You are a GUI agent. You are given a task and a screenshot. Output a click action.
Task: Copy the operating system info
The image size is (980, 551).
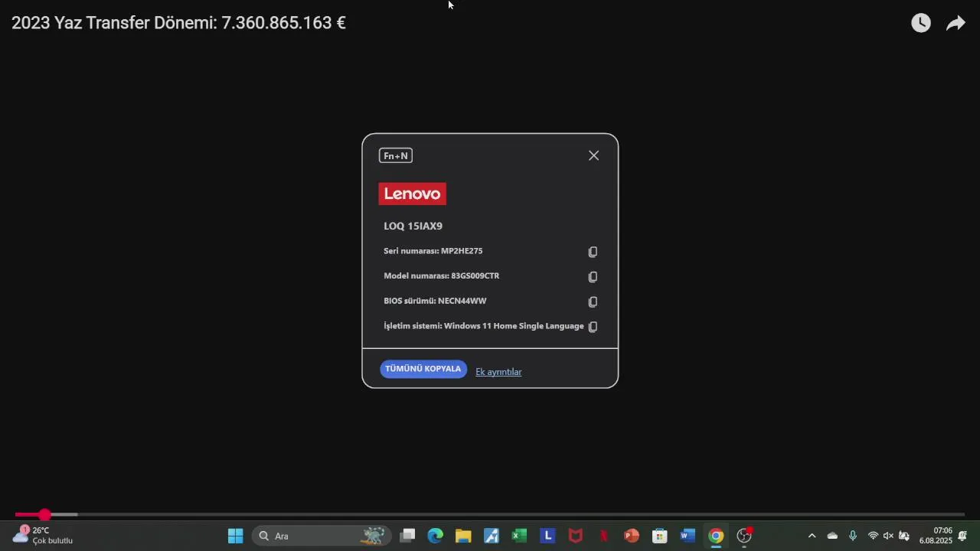[593, 326]
